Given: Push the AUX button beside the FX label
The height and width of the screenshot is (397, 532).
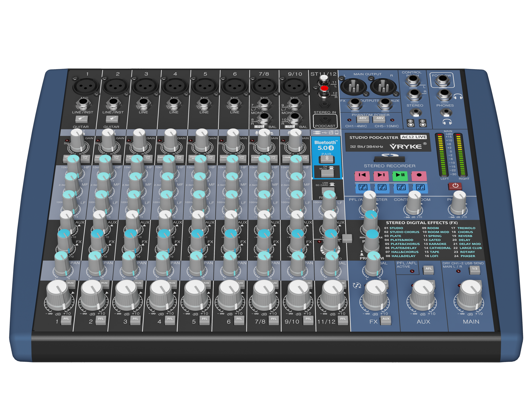Looking at the screenshot, I should click(x=386, y=320).
